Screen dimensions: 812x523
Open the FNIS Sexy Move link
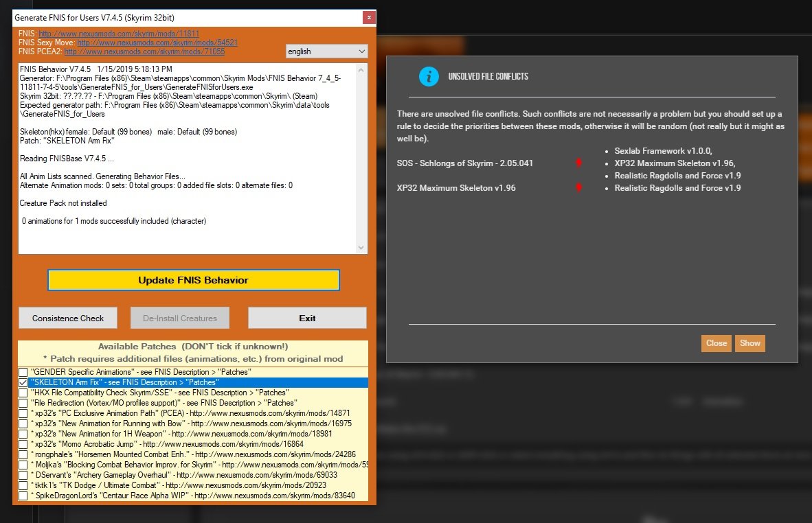point(157,43)
